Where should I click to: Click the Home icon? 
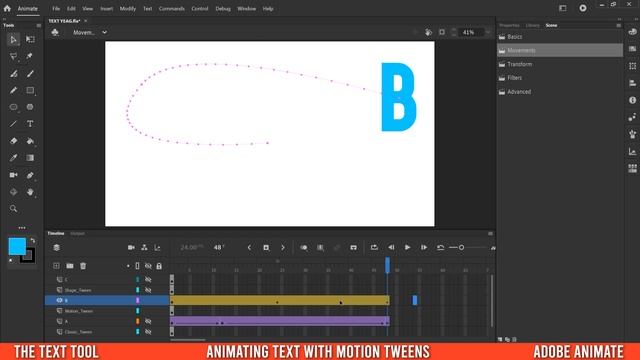coord(7,8)
